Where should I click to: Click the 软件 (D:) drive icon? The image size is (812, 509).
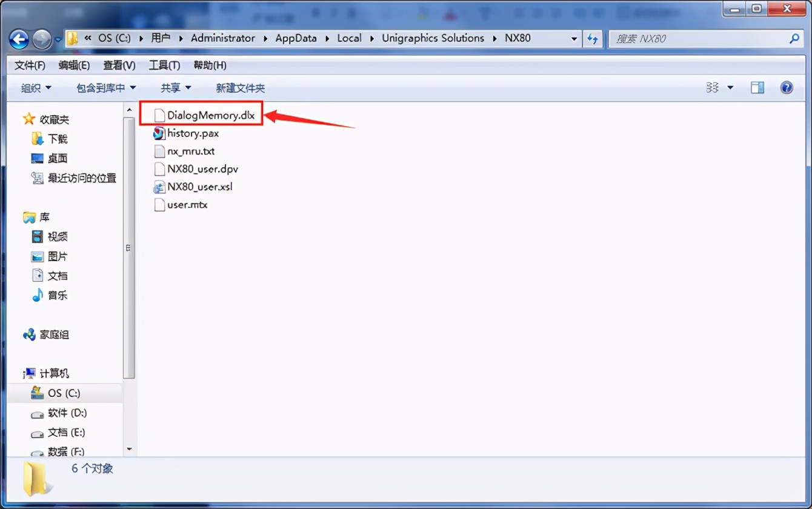pyautogui.click(x=38, y=414)
